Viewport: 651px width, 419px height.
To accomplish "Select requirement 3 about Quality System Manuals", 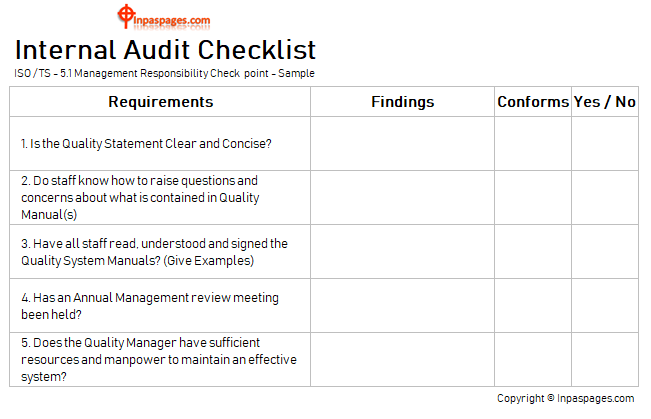I will coord(154,252).
